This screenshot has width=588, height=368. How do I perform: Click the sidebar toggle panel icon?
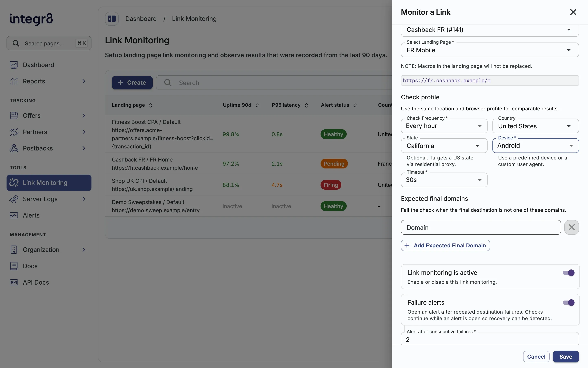click(112, 19)
